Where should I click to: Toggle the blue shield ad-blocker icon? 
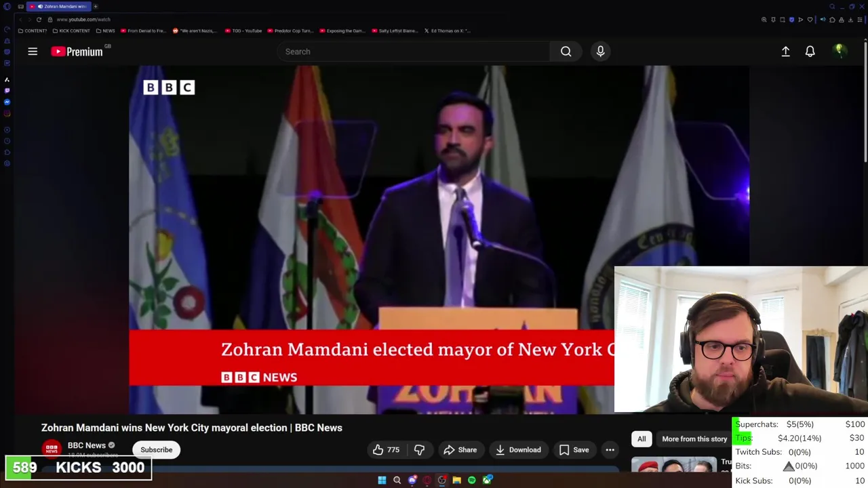click(x=791, y=20)
